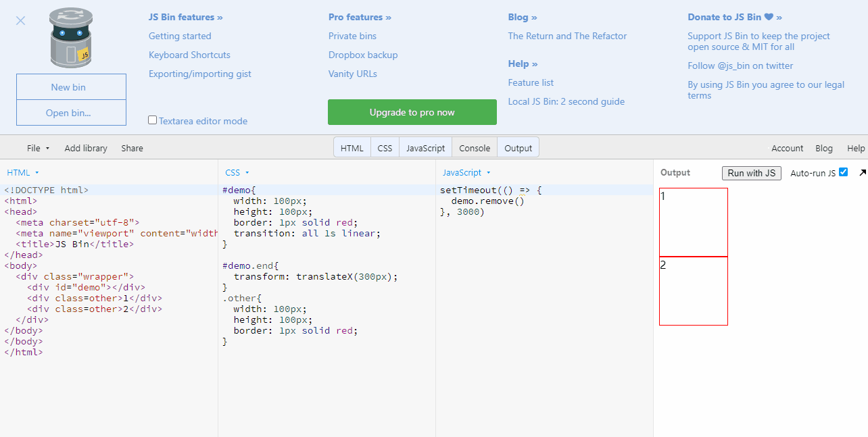Screen dimensions: 868x437
Task: Open Exporting/importing gist link
Action: pyautogui.click(x=200, y=74)
